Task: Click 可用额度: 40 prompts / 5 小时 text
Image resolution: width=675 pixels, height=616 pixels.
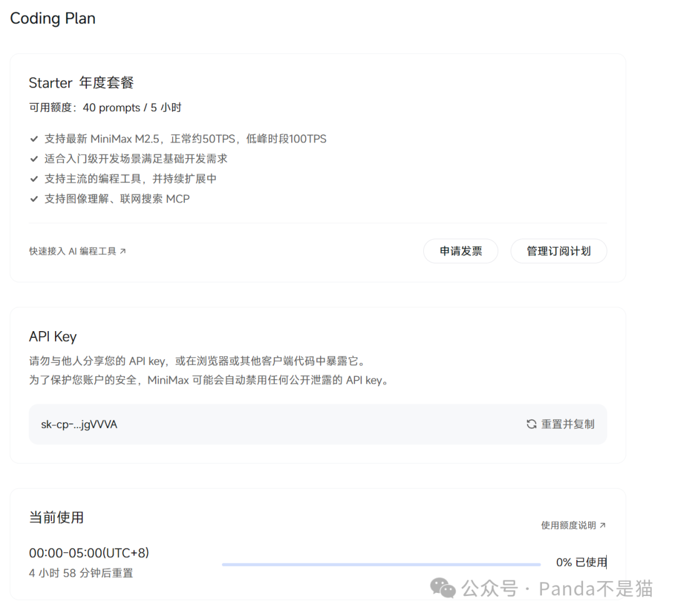Action: click(x=105, y=107)
